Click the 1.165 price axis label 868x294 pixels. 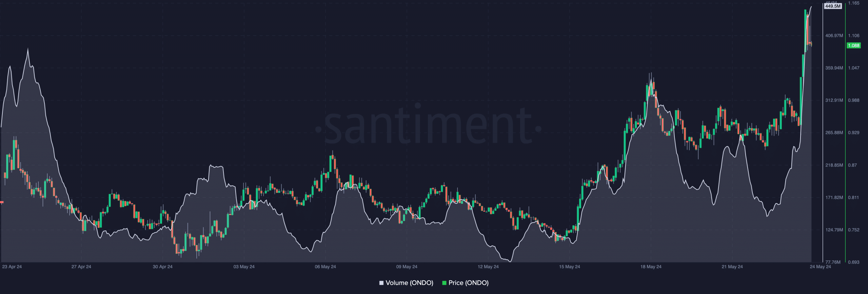pos(854,3)
